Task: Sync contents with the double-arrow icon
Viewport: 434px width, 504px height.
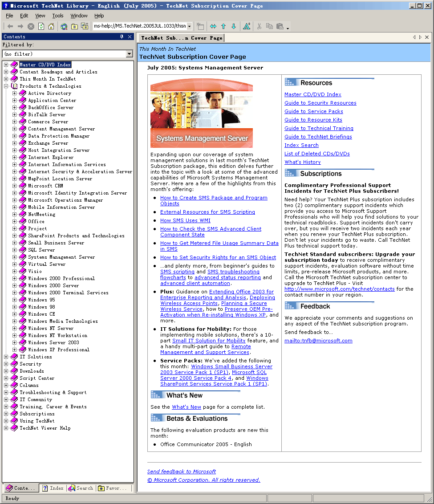Action: pyautogui.click(x=213, y=26)
